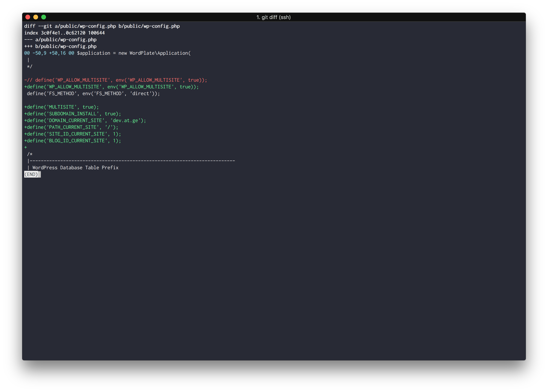
Task: Click the (END) pager indicator
Action: click(32, 174)
